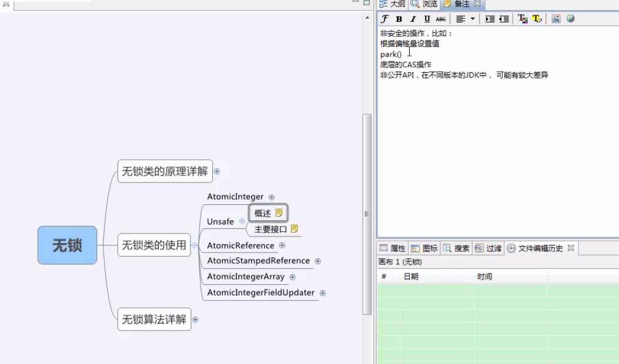Insert an image into the note
This screenshot has height=364, width=619.
coord(556,19)
